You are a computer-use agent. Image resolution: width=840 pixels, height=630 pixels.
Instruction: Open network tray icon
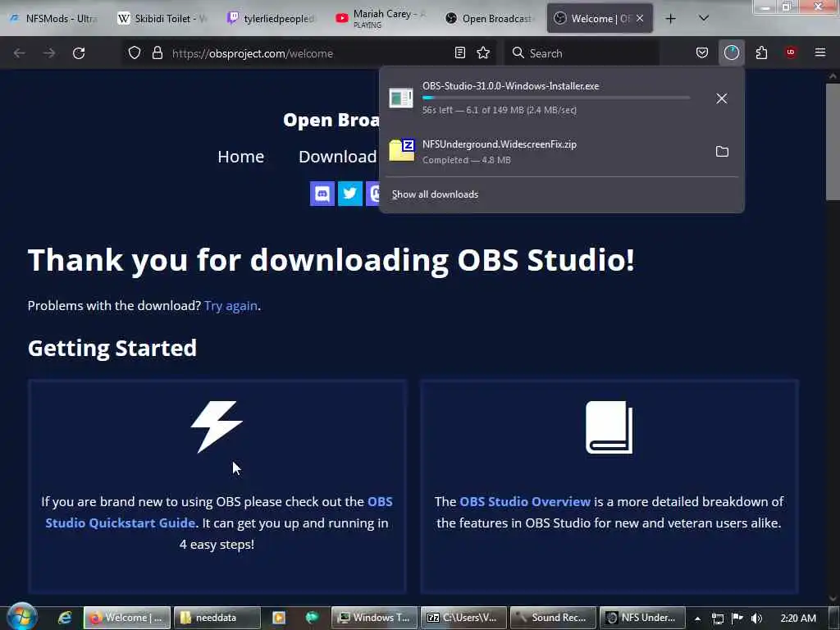pos(718,619)
